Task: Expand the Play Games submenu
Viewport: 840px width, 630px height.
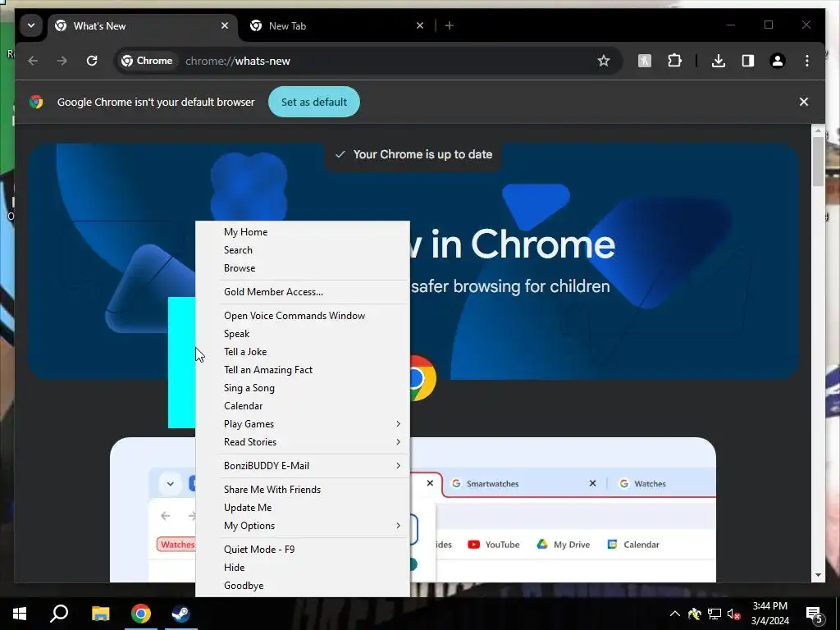Action: [x=303, y=424]
